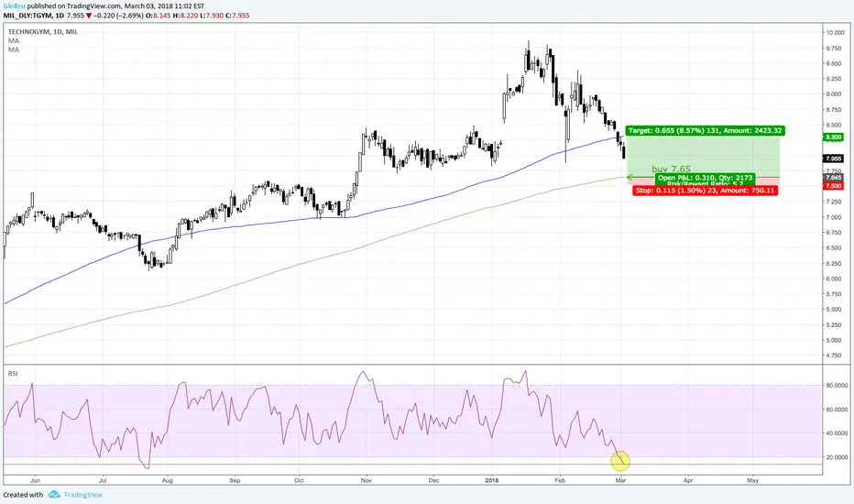Click the Mar label on time axis
The width and height of the screenshot is (854, 504).
[x=620, y=480]
